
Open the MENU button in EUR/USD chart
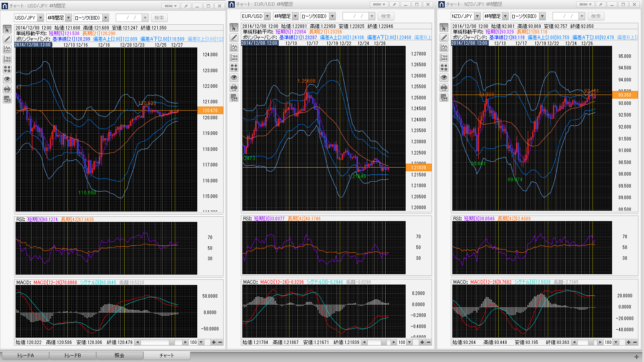[x=379, y=4]
